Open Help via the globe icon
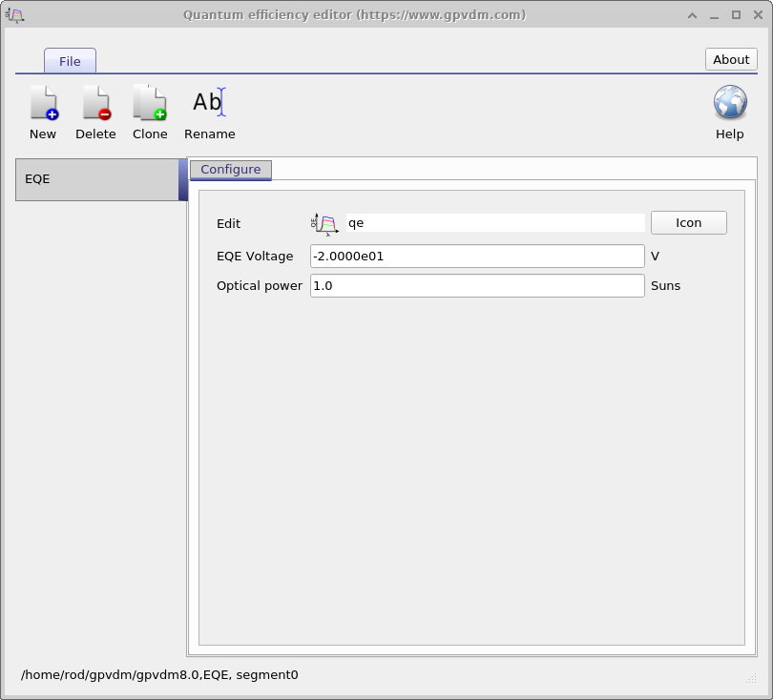This screenshot has height=700, width=773. [x=729, y=100]
